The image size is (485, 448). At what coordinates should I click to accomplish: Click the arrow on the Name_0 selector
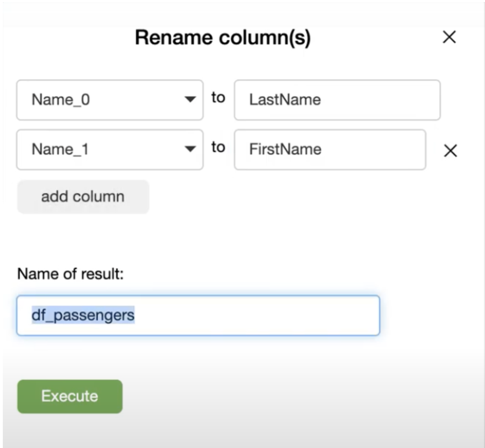click(x=190, y=99)
